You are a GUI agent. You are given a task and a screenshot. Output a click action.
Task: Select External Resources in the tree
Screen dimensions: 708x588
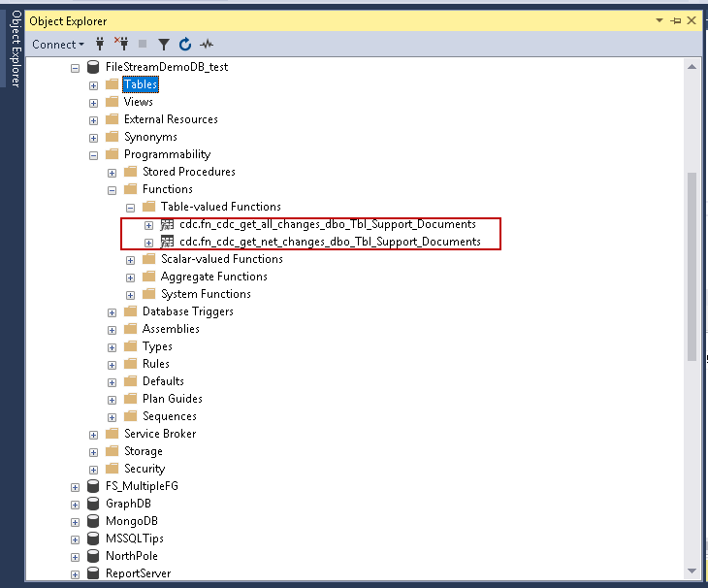[171, 119]
